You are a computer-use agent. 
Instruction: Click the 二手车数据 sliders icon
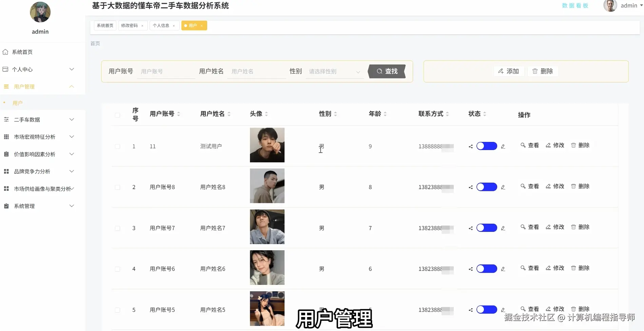[6, 119]
